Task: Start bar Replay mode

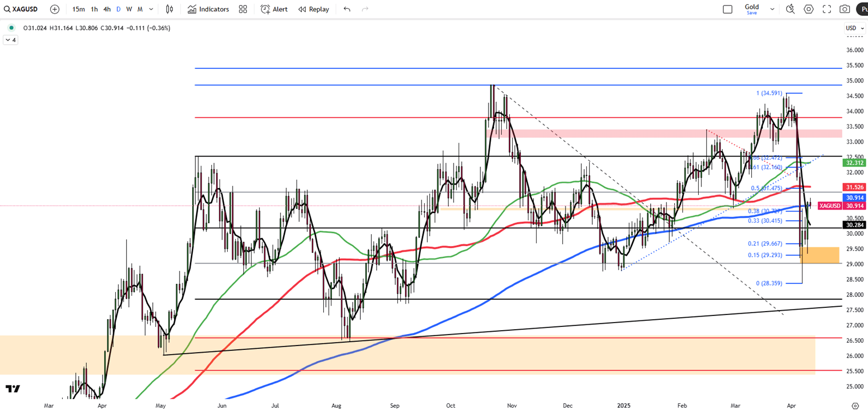Action: (x=314, y=9)
